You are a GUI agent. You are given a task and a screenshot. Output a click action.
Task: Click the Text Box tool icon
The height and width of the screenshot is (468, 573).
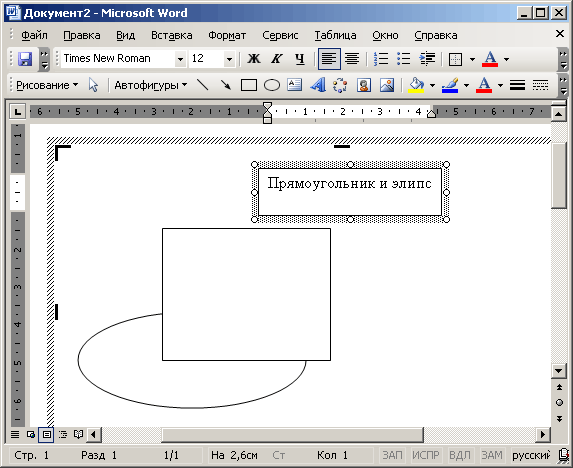click(x=295, y=85)
